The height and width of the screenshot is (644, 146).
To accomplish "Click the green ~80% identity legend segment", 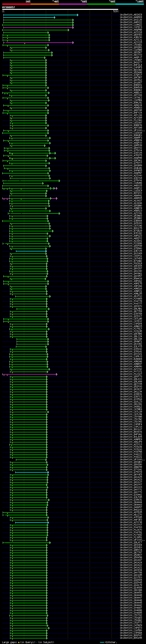I will click(101, 4).
